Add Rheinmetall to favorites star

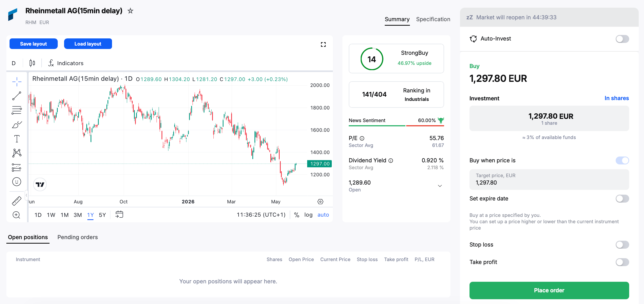(130, 11)
